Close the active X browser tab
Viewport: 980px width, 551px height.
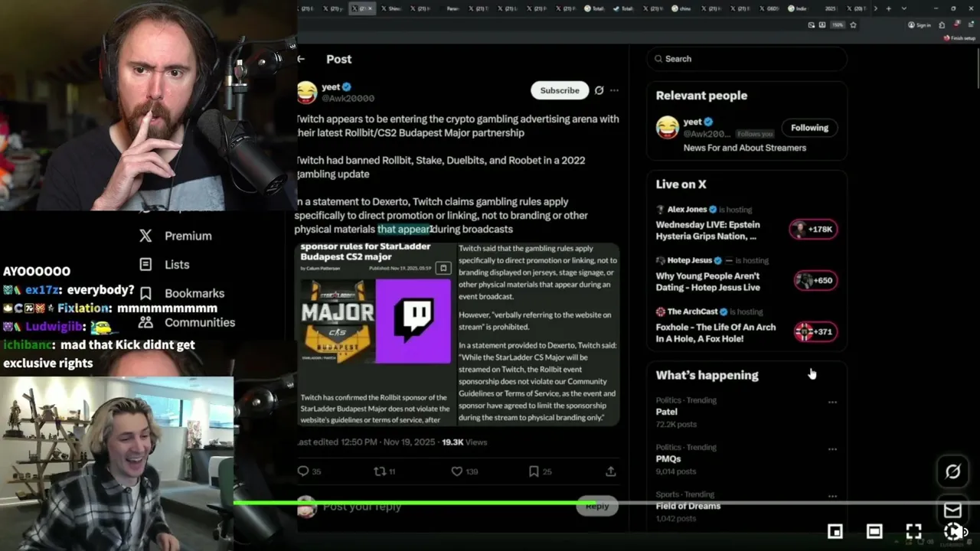tap(371, 8)
